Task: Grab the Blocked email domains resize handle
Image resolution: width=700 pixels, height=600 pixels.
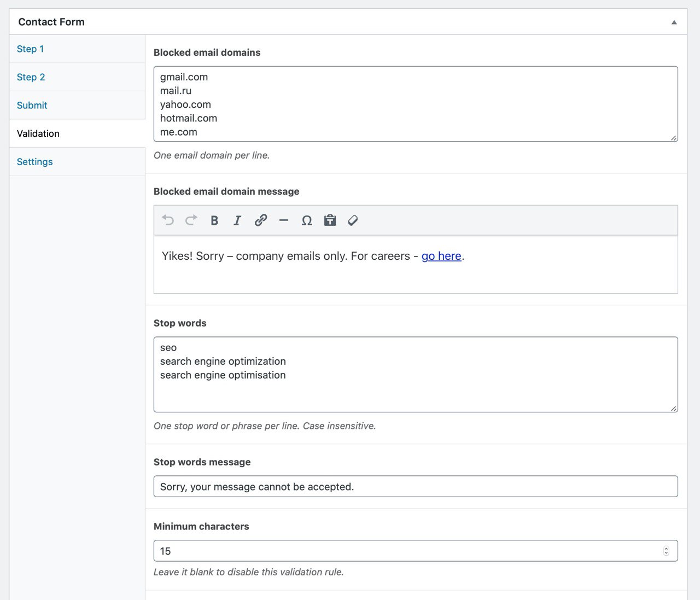Action: [674, 138]
